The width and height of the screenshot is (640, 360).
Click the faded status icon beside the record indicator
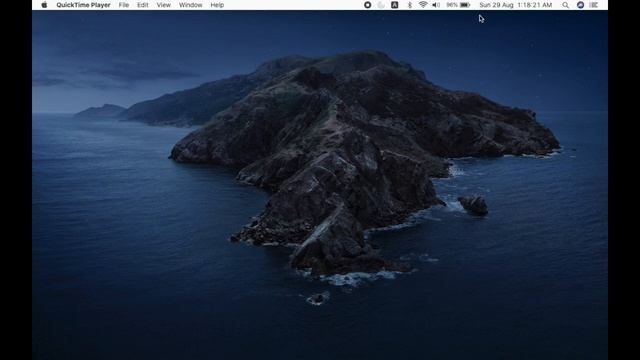tap(381, 5)
